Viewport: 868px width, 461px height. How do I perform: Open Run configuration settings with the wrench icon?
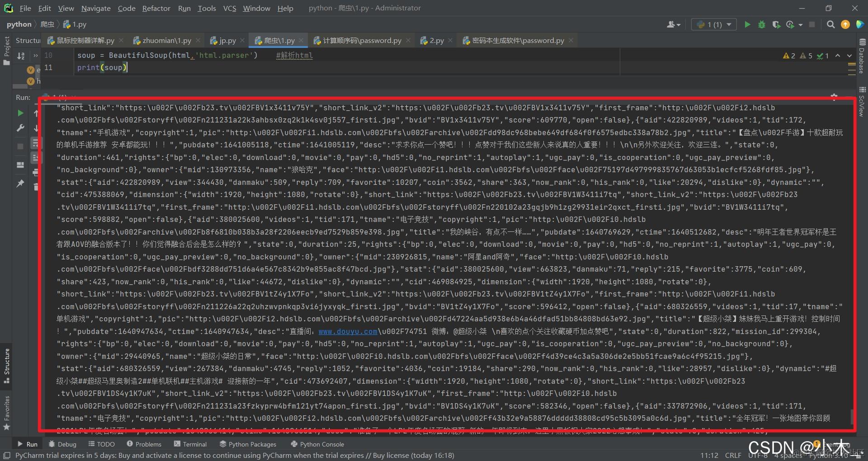pyautogui.click(x=20, y=128)
